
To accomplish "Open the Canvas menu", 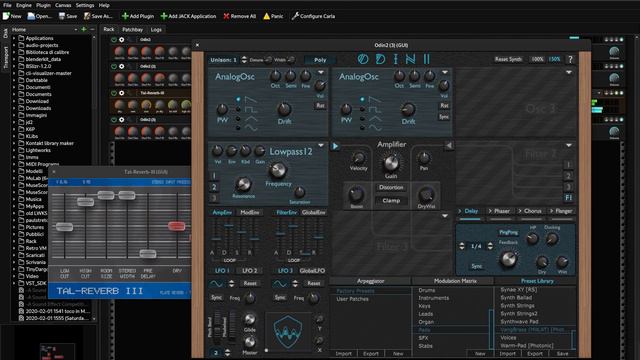I will pyautogui.click(x=63, y=5).
